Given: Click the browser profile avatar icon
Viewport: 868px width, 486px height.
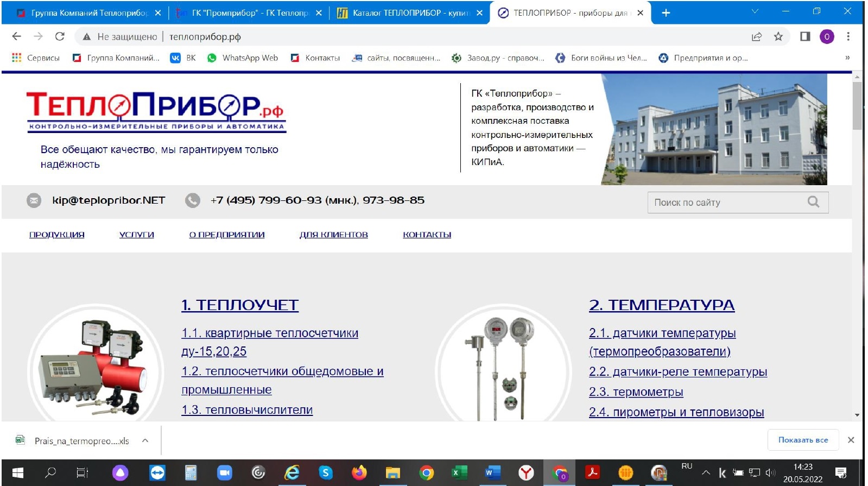Looking at the screenshot, I should click(x=827, y=36).
